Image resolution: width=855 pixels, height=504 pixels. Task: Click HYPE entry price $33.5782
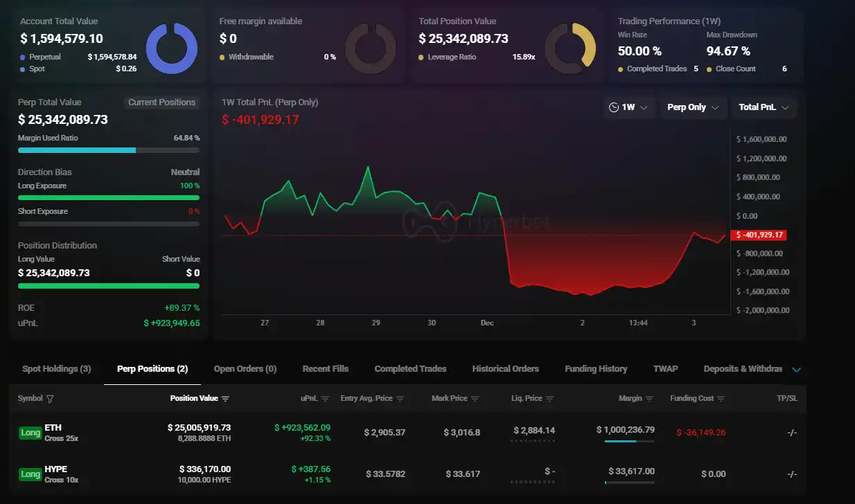[x=386, y=474]
